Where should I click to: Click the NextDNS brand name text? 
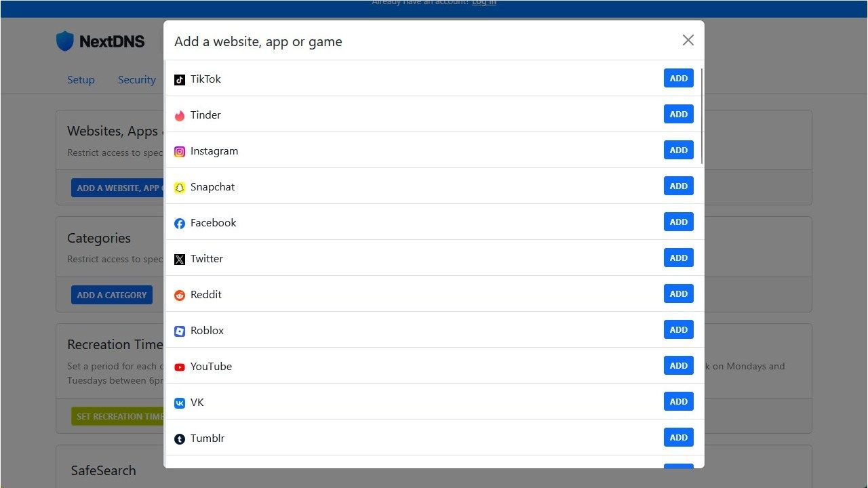112,42
